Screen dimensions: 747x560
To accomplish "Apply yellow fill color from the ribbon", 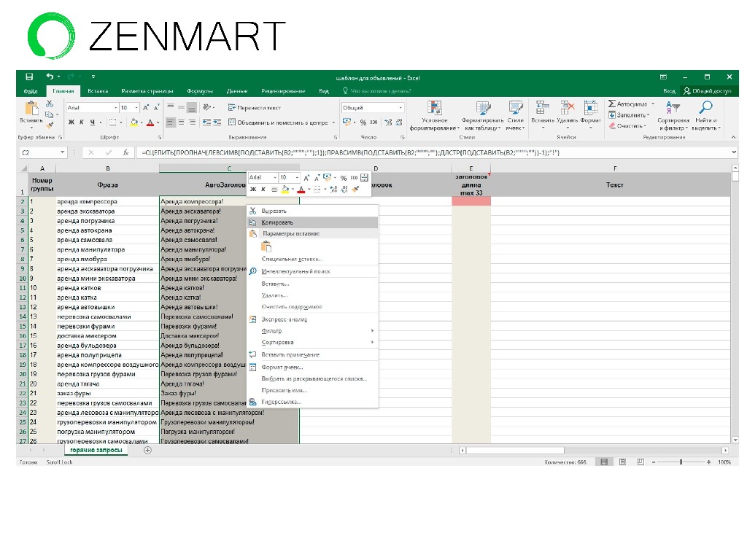I will coord(134,122).
